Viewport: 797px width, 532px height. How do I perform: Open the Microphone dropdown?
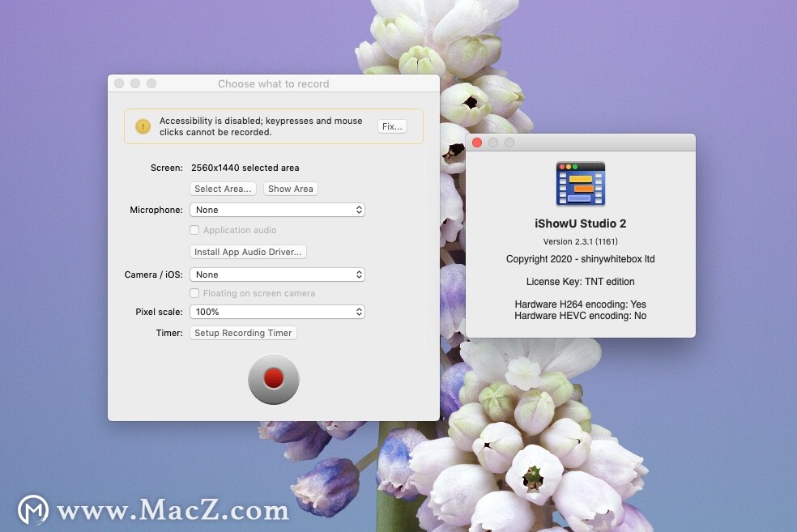(x=277, y=210)
